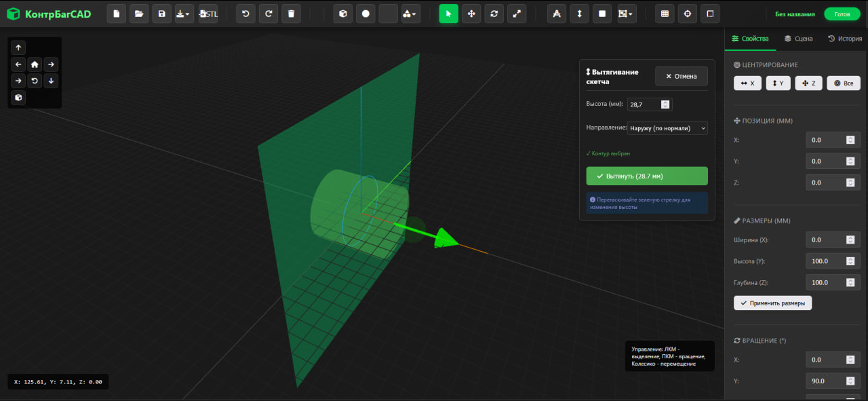
Task: Switch to the Сцена tab
Action: [798, 38]
